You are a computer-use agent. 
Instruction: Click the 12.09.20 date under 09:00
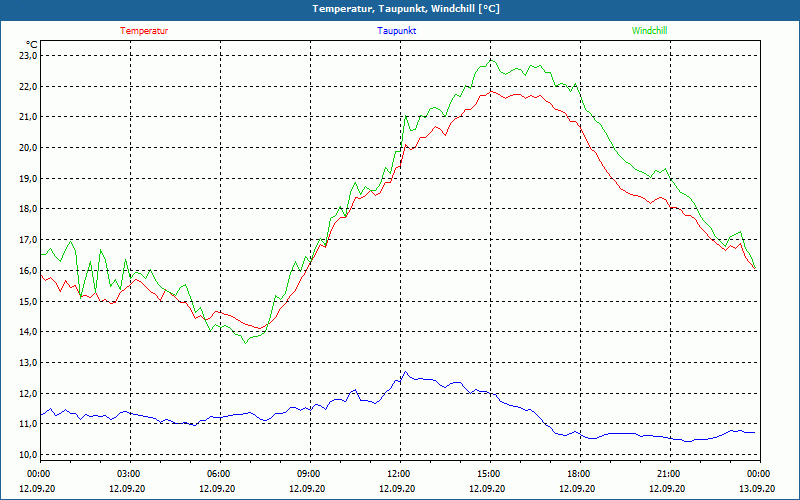(307, 488)
